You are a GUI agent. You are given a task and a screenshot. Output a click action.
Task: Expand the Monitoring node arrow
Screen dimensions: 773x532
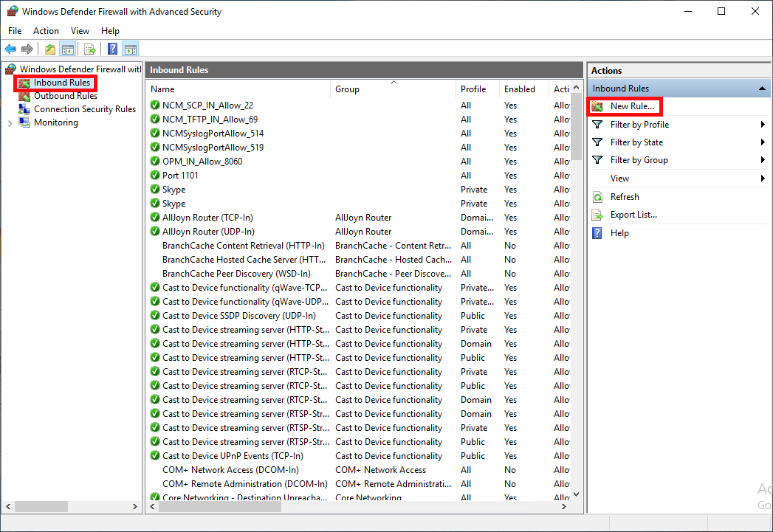click(x=10, y=123)
